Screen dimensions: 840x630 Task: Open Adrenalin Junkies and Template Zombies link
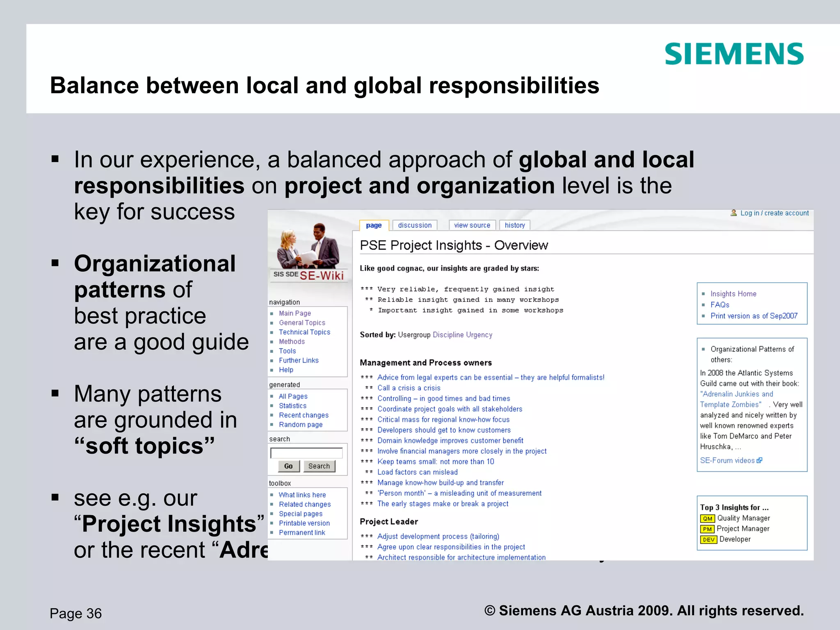click(736, 399)
